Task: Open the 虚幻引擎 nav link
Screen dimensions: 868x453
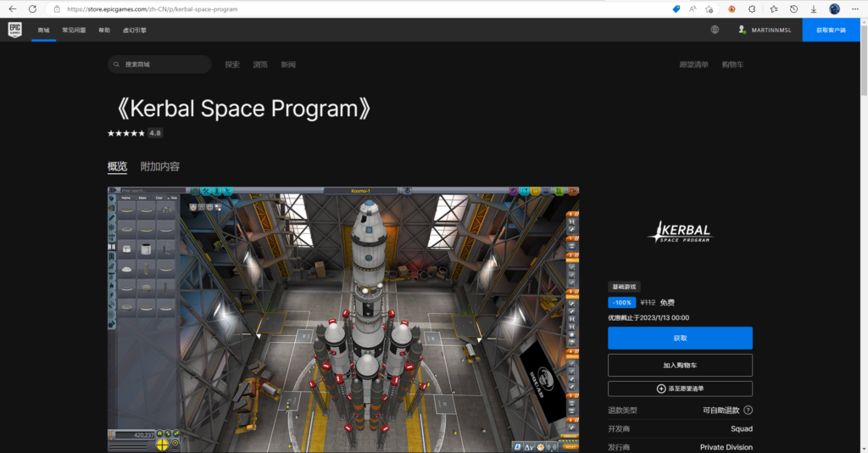Action: pos(135,30)
